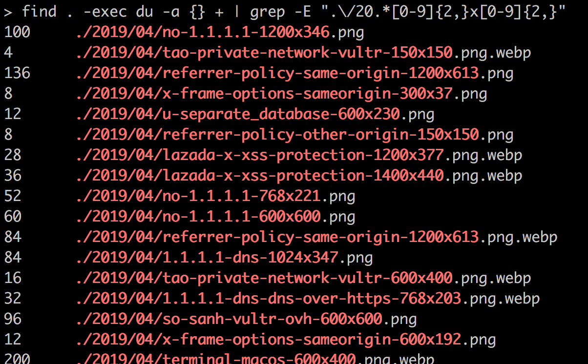Select tao-private-network-vultr-600x400.png.webp path

point(303,278)
